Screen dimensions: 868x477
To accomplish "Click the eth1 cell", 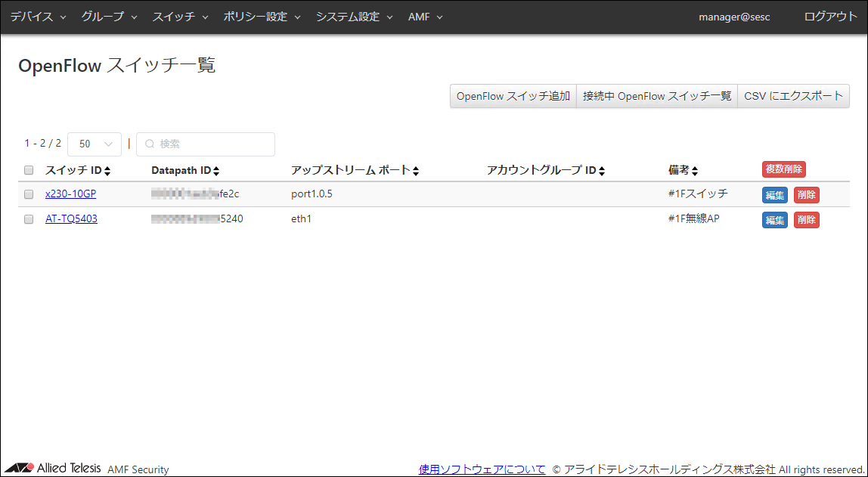I will pos(301,219).
